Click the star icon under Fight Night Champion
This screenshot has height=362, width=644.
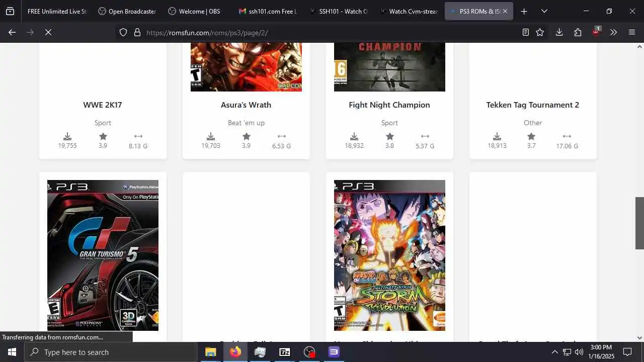pos(390,136)
